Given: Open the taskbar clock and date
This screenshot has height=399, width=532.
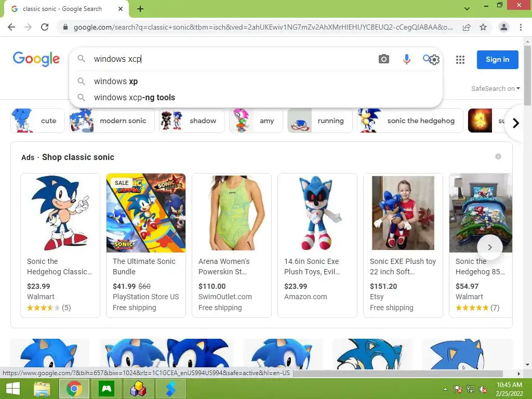Looking at the screenshot, I should (509, 389).
